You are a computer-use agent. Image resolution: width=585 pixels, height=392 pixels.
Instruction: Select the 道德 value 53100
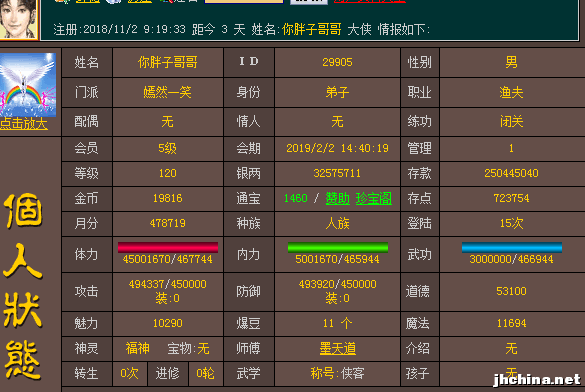point(512,291)
